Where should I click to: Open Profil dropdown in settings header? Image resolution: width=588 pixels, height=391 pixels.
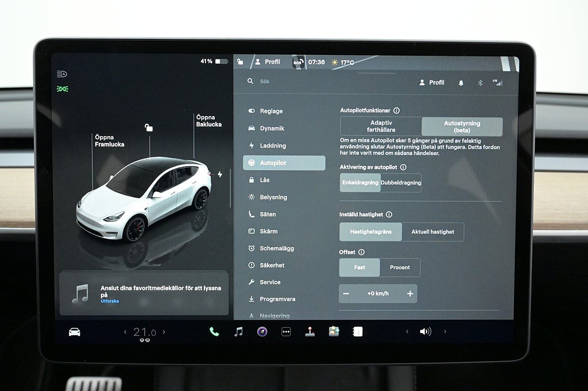[x=432, y=83]
